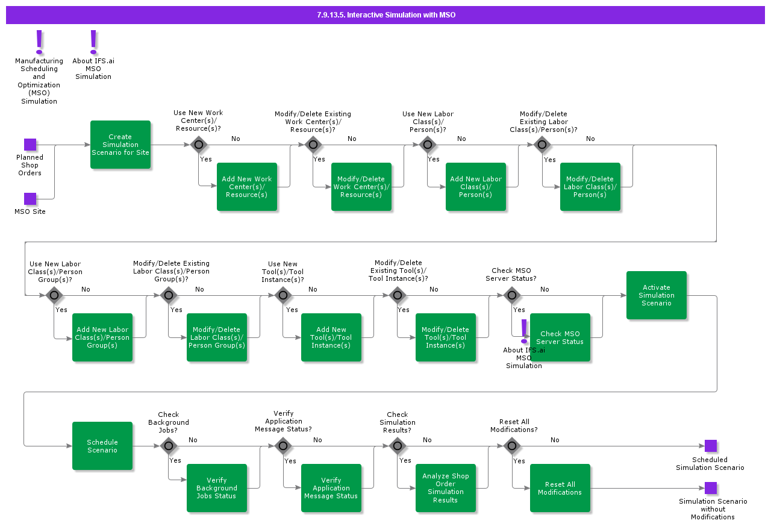Click the 'Planned Shop Orders' label
Image resolution: width=771 pixels, height=532 pixels.
30,165
